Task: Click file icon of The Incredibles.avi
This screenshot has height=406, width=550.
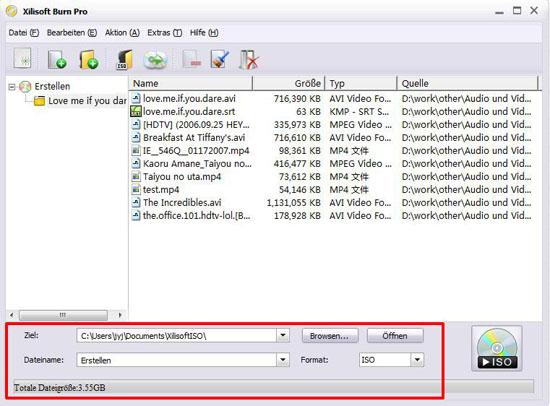Action: point(136,202)
